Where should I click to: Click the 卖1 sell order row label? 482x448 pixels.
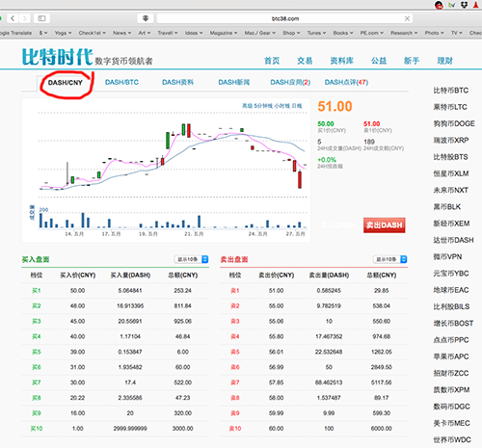235,291
